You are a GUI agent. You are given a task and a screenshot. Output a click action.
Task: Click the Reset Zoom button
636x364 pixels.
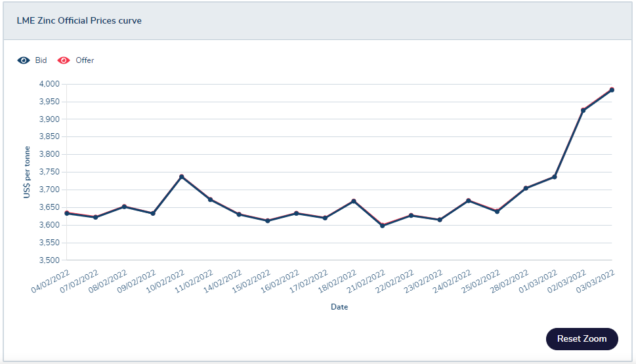tap(582, 339)
